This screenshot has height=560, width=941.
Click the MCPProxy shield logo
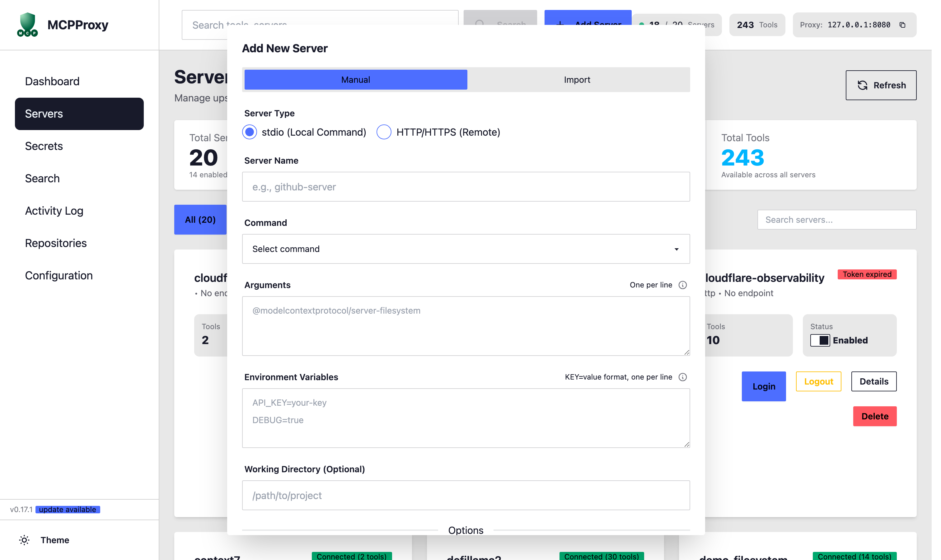pos(26,25)
